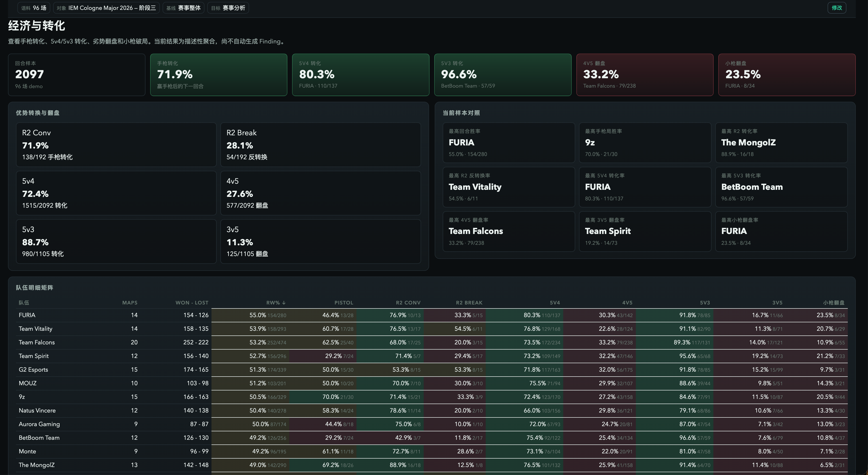
Task: Sort the table by RW% column header
Action: click(x=276, y=303)
